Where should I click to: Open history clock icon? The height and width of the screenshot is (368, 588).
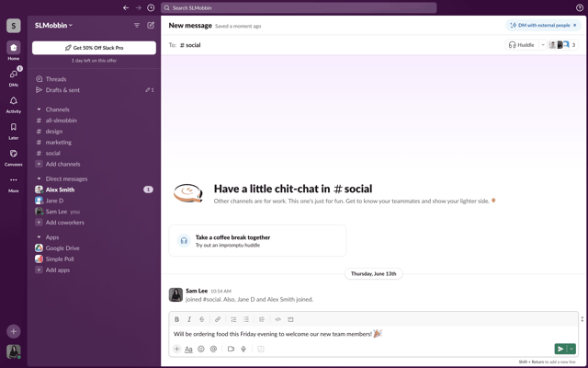point(151,8)
